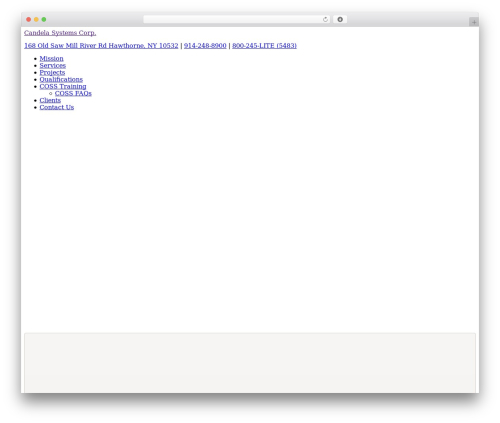The height and width of the screenshot is (423, 500).
Task: Open the Services menu link
Action: click(53, 65)
